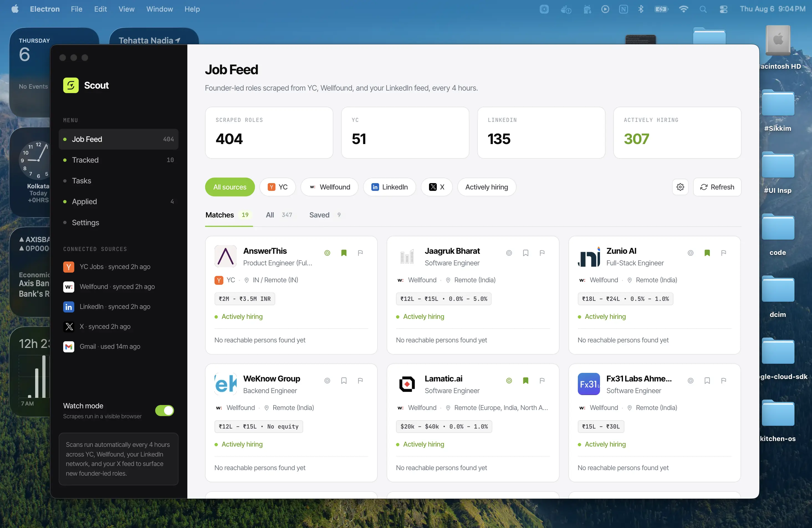Click the target icon on WeKnow Group card
Viewport: 812px width, 528px height.
point(327,380)
